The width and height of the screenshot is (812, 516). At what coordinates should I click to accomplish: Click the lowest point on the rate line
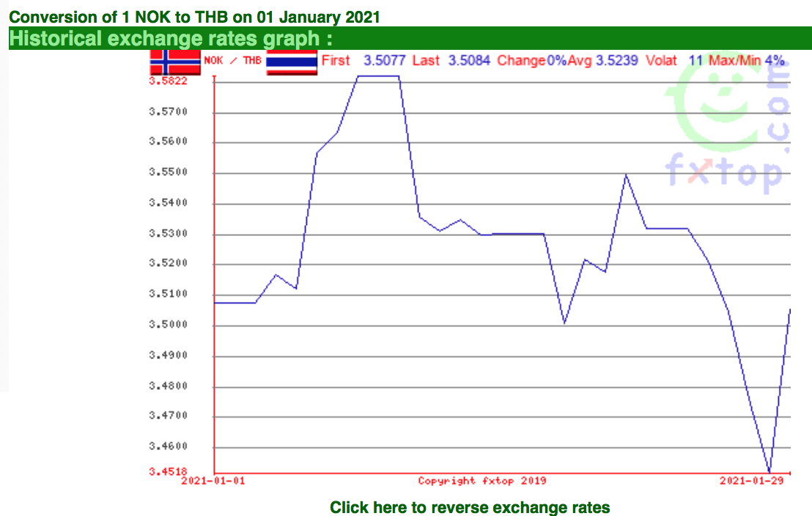click(769, 472)
